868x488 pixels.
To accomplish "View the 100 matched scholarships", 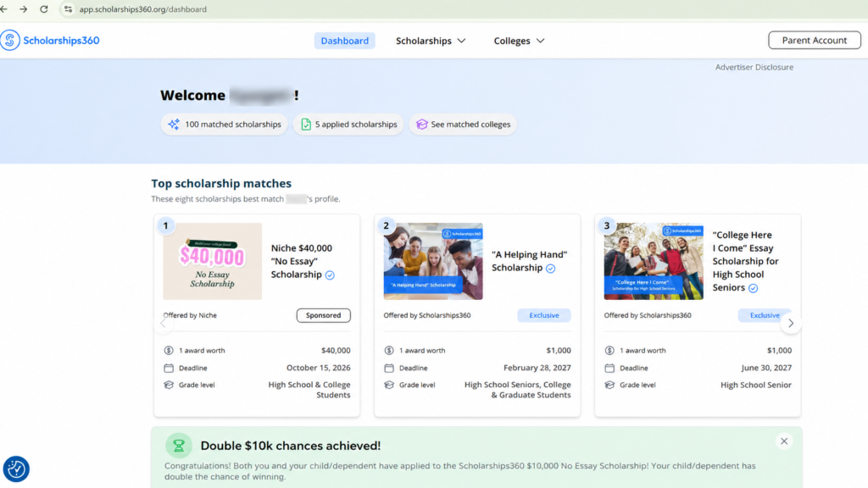I will tap(224, 125).
